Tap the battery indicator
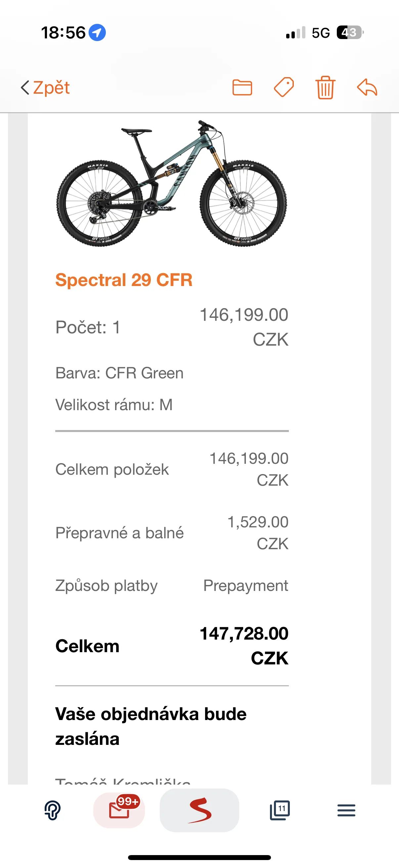Viewport: 399px width, 868px height. point(350,33)
